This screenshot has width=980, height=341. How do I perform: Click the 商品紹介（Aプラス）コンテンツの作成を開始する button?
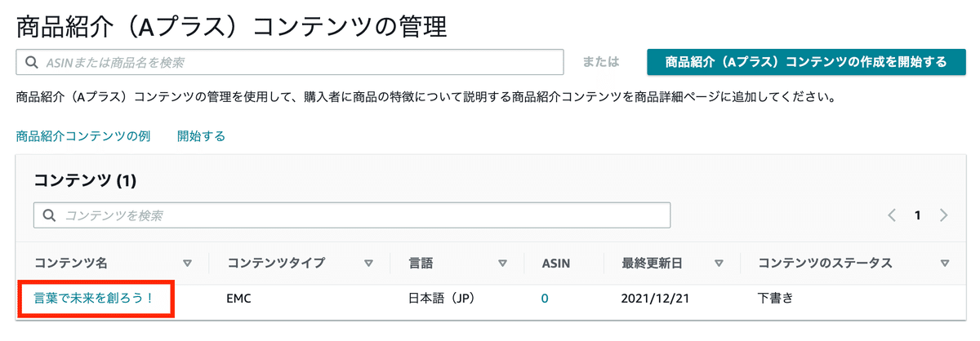point(805,62)
